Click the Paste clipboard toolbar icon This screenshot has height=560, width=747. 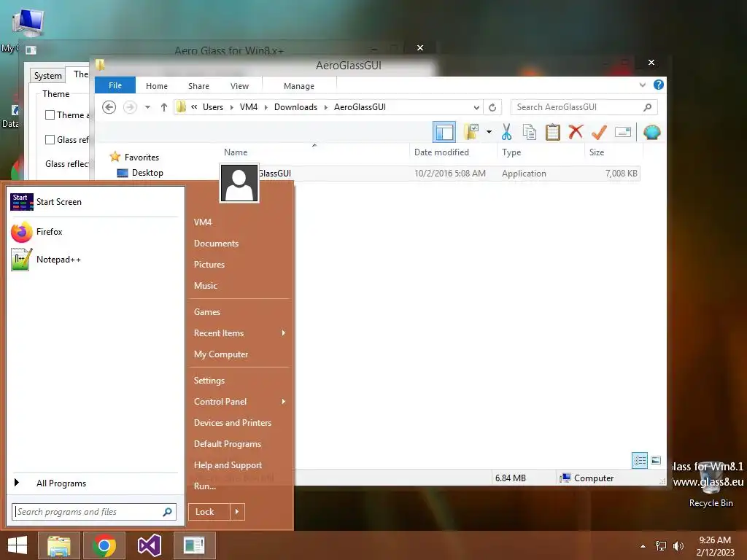click(x=553, y=132)
